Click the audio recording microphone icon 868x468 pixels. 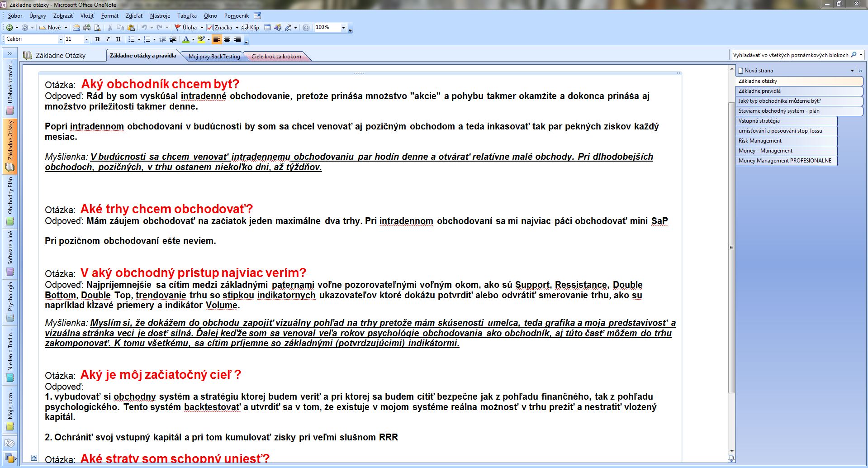coord(288,28)
